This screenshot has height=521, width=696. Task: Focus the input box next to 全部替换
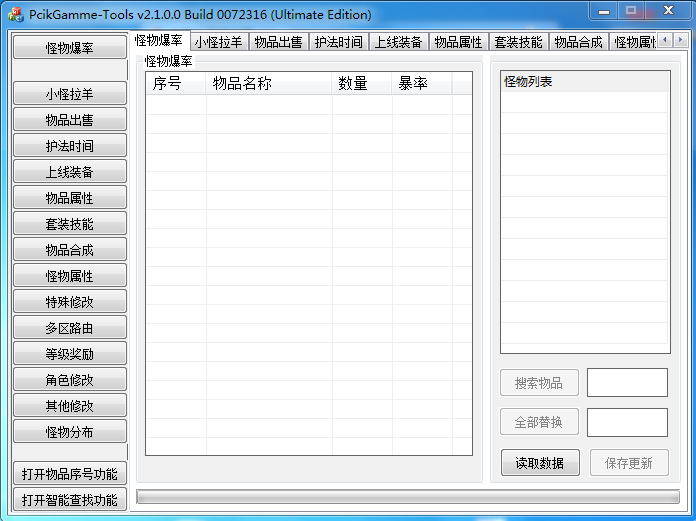pos(627,423)
